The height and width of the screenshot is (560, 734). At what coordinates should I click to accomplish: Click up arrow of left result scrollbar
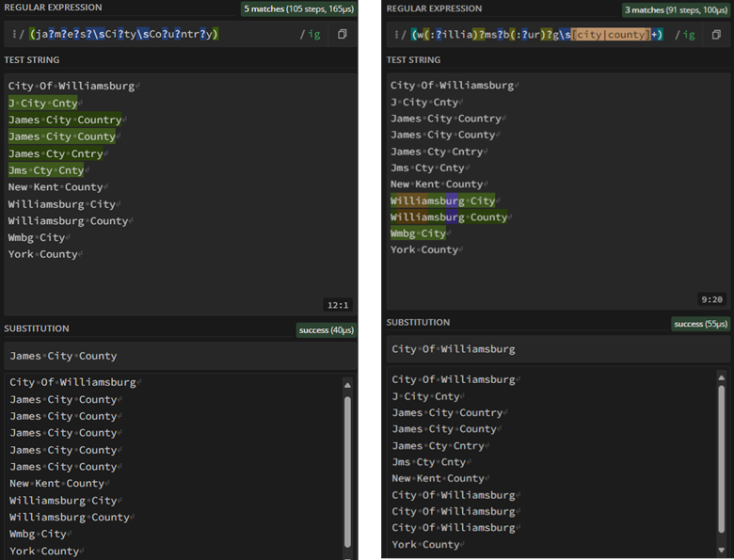[347, 385]
